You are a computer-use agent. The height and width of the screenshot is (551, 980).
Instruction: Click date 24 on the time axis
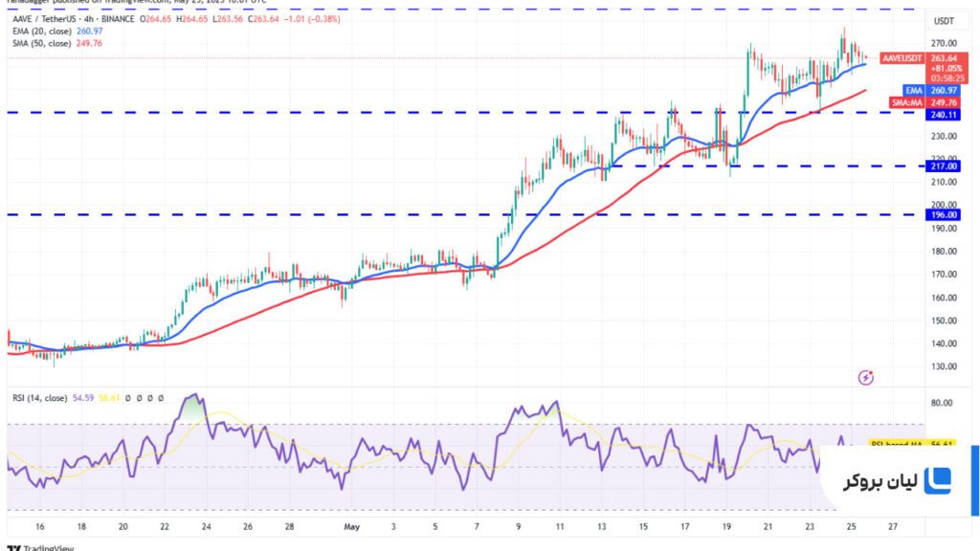point(207,527)
